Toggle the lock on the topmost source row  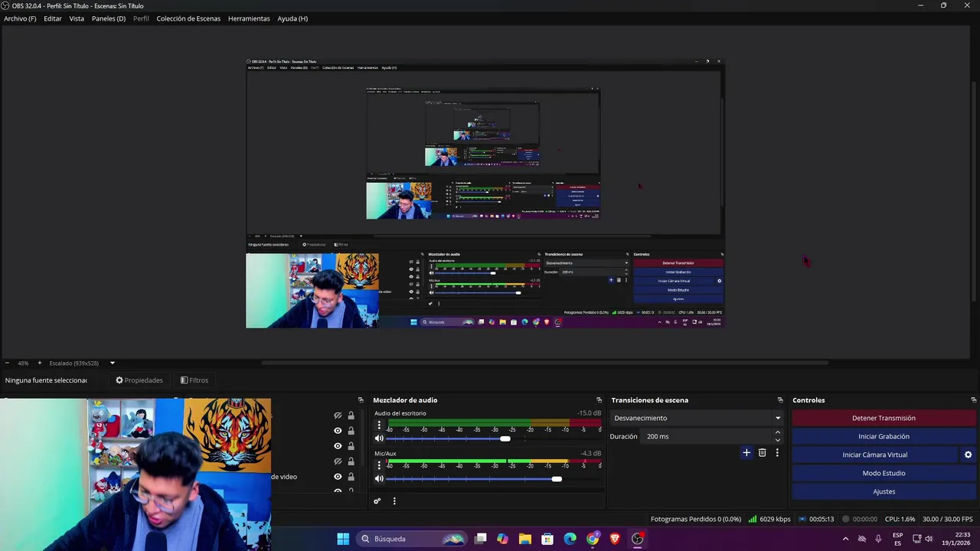click(x=351, y=416)
